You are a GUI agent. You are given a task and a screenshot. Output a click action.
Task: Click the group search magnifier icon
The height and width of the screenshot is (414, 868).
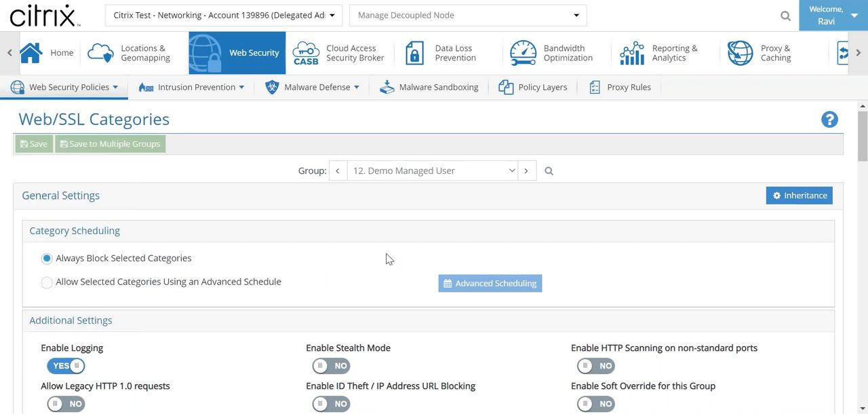[x=549, y=171]
